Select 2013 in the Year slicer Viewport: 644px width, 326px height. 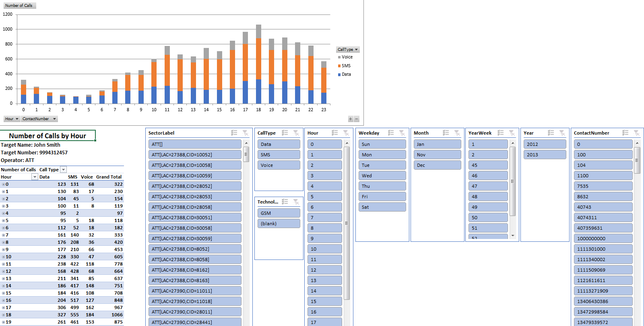point(545,155)
